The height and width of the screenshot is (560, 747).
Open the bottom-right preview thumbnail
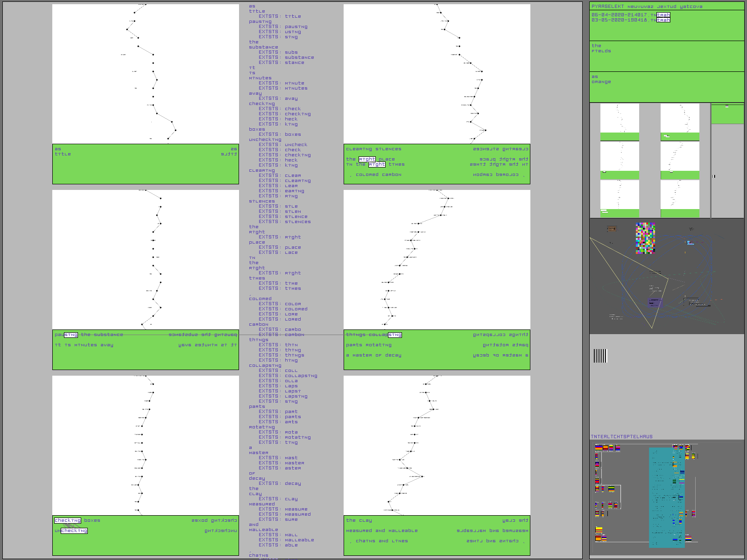(680, 198)
